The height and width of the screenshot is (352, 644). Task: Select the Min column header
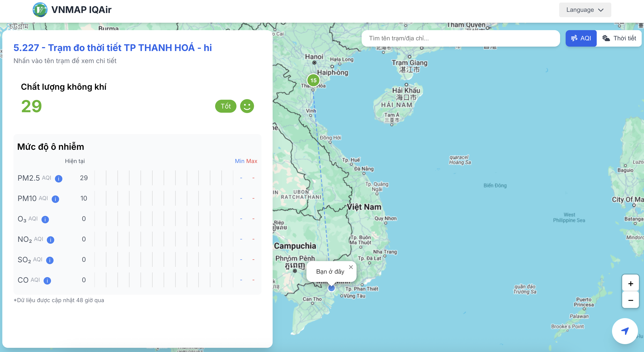pyautogui.click(x=239, y=161)
